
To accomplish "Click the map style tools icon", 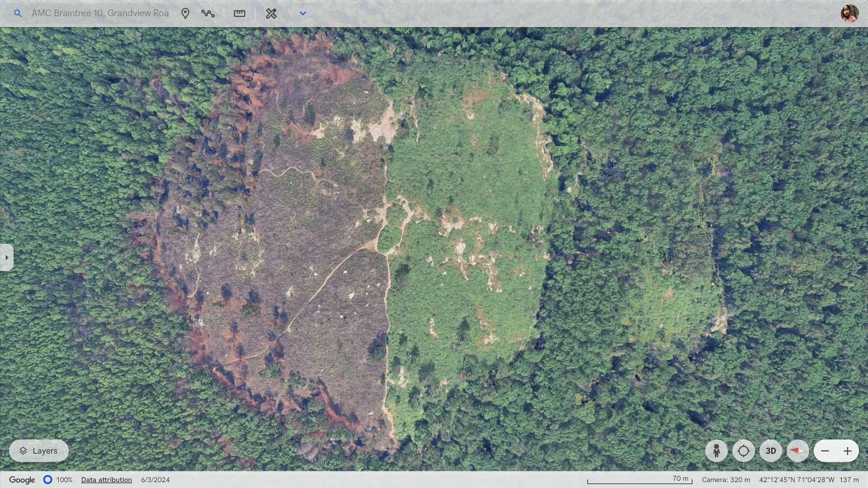I will (x=271, y=14).
